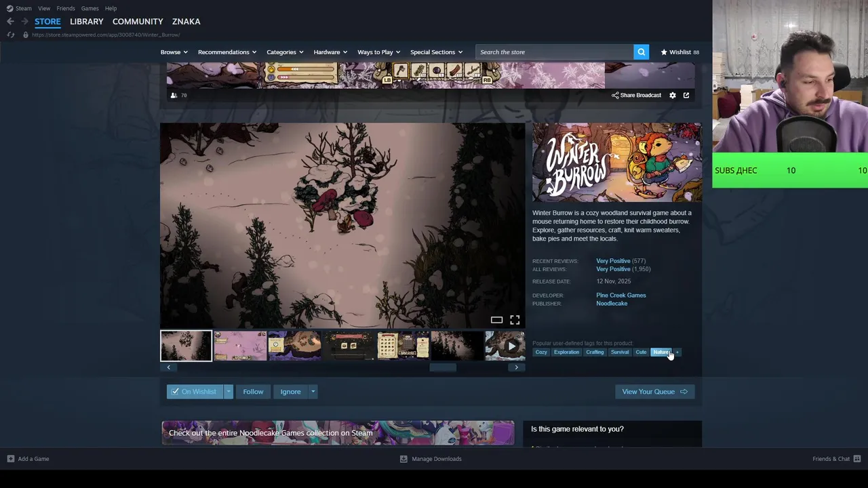Image resolution: width=868 pixels, height=488 pixels.
Task: Go forward with the forward arrow
Action: point(25,22)
